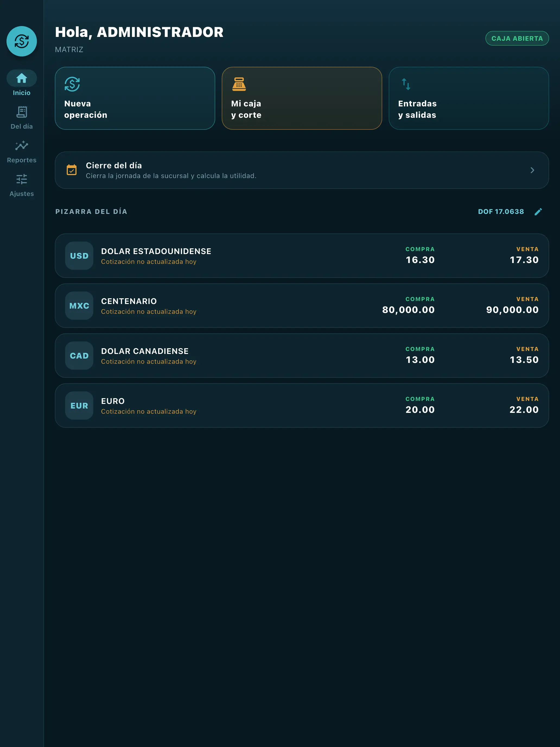Click the EUR currency badge
The height and width of the screenshot is (747, 560).
click(79, 406)
